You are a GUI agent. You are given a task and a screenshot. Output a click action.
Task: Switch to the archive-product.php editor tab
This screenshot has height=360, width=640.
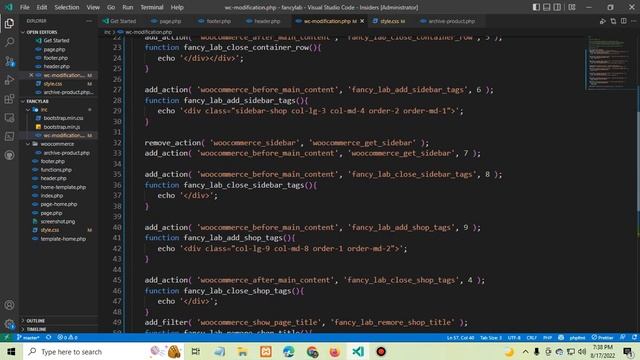pos(448,21)
